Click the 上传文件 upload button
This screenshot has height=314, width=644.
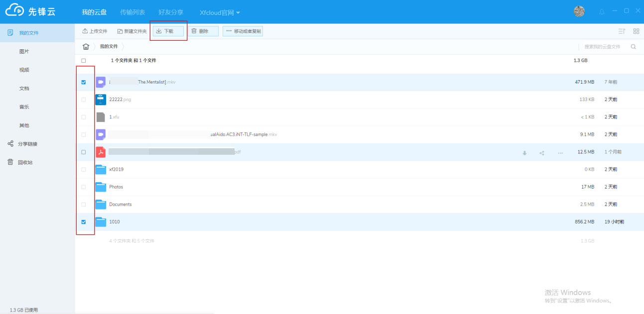tap(95, 31)
